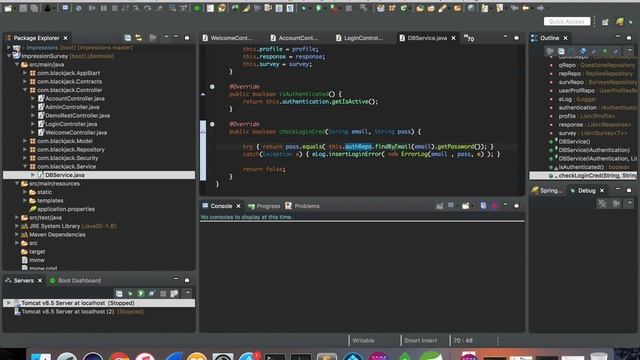Select application.properties in Package Explorer

(x=66, y=209)
